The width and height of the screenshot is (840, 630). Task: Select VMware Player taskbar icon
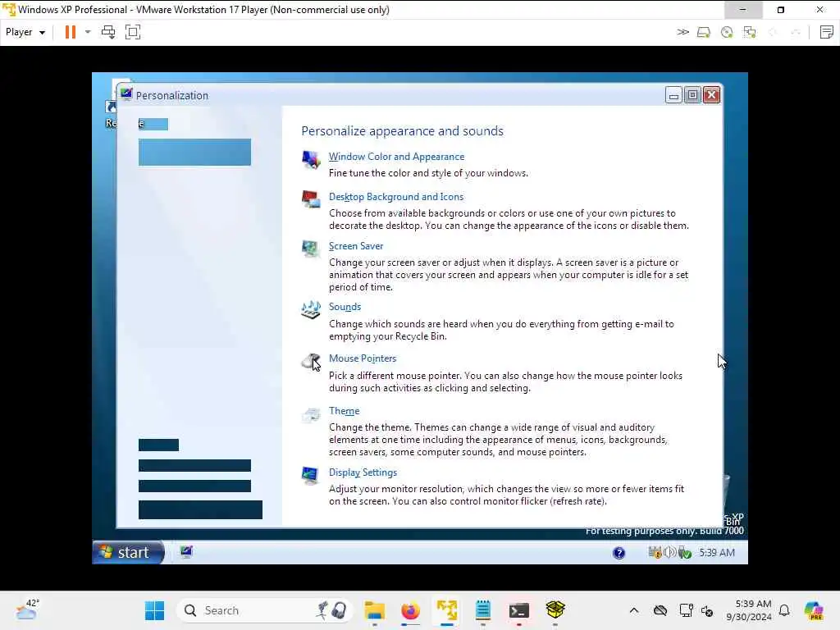coord(447,610)
